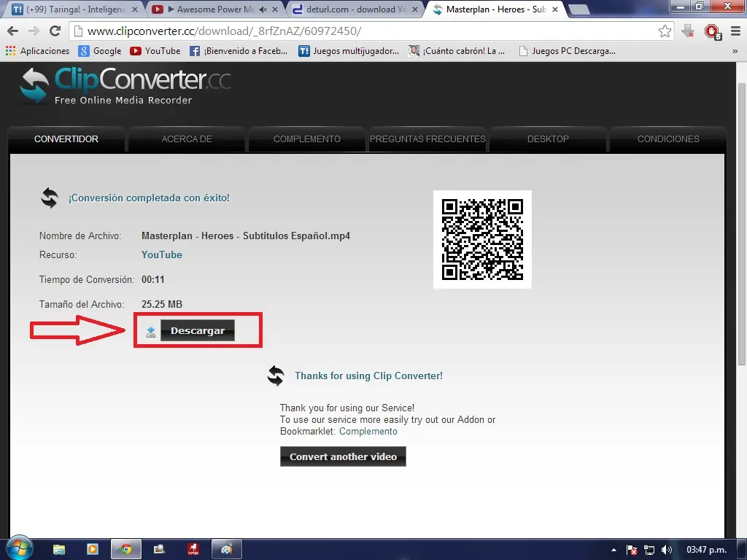
Task: Click the conversion time 00:11
Action: click(153, 279)
